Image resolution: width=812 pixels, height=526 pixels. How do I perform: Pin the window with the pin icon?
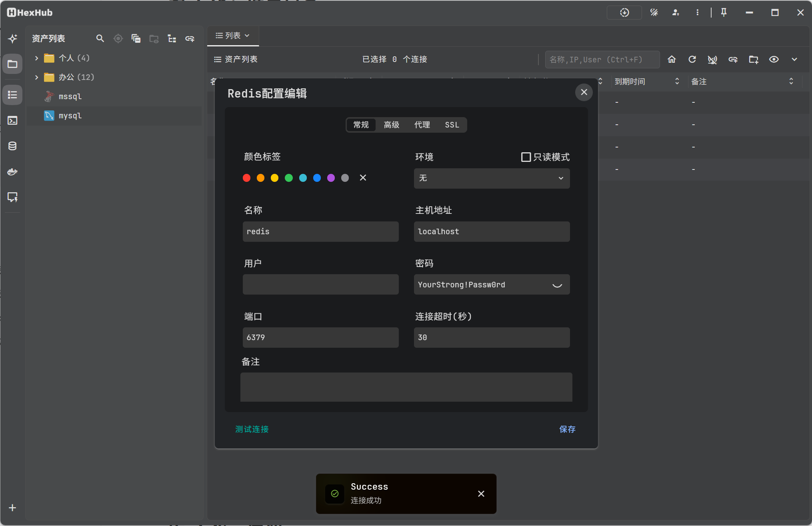724,12
